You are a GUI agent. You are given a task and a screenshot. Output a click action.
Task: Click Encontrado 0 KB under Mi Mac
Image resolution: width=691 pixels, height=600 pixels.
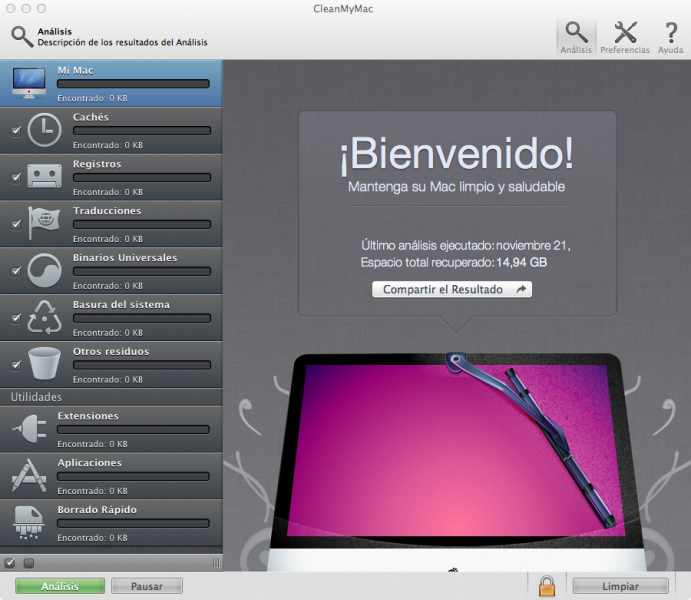click(x=93, y=98)
